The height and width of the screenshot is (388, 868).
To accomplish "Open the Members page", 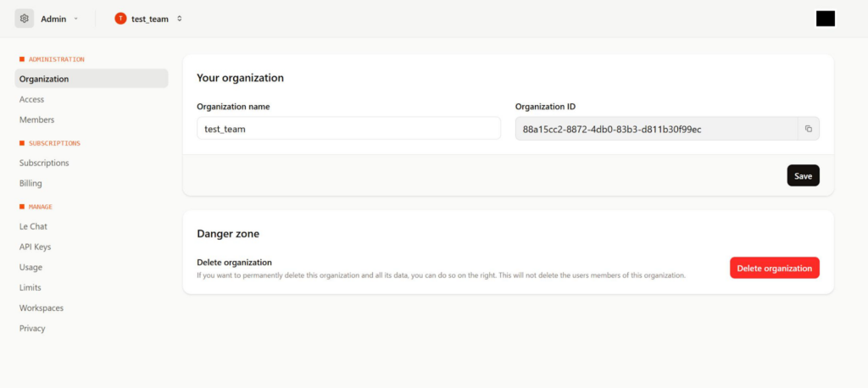I will click(36, 120).
